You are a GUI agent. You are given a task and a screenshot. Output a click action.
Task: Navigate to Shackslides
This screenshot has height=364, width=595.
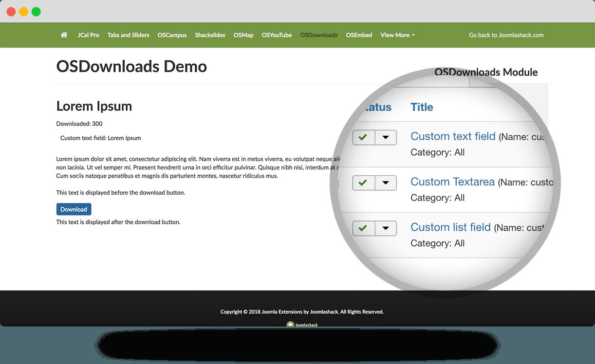[x=210, y=35]
